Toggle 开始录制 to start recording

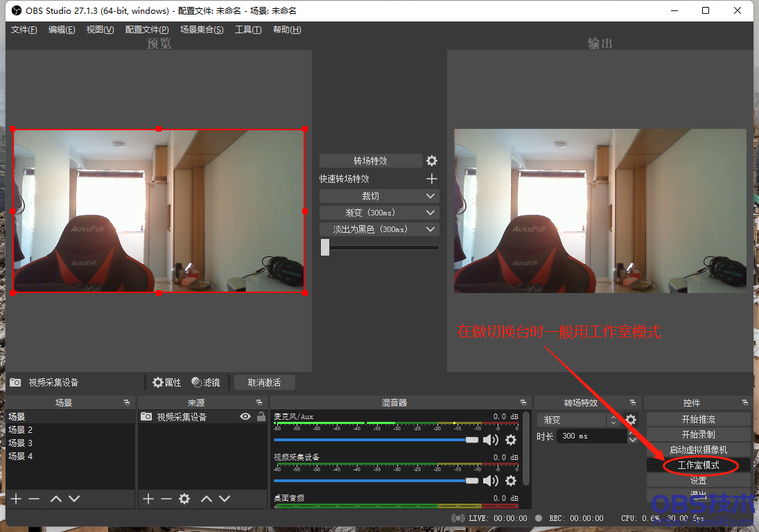click(x=699, y=434)
